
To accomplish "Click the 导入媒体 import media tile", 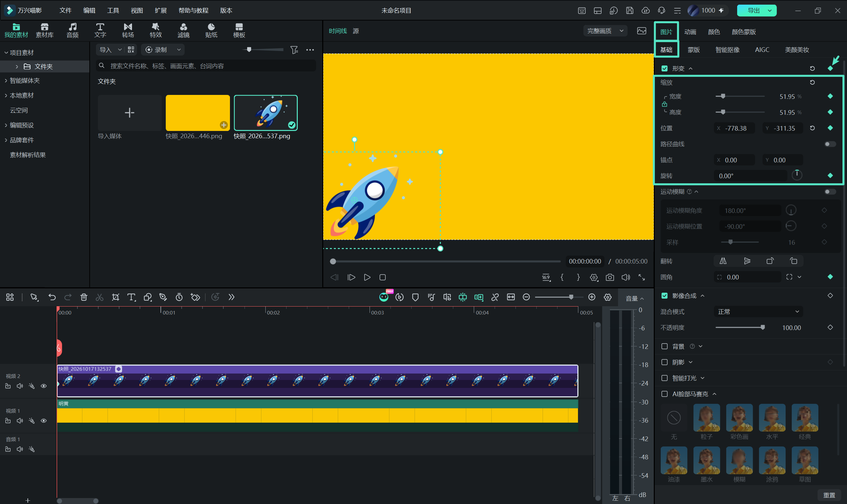I will (129, 113).
